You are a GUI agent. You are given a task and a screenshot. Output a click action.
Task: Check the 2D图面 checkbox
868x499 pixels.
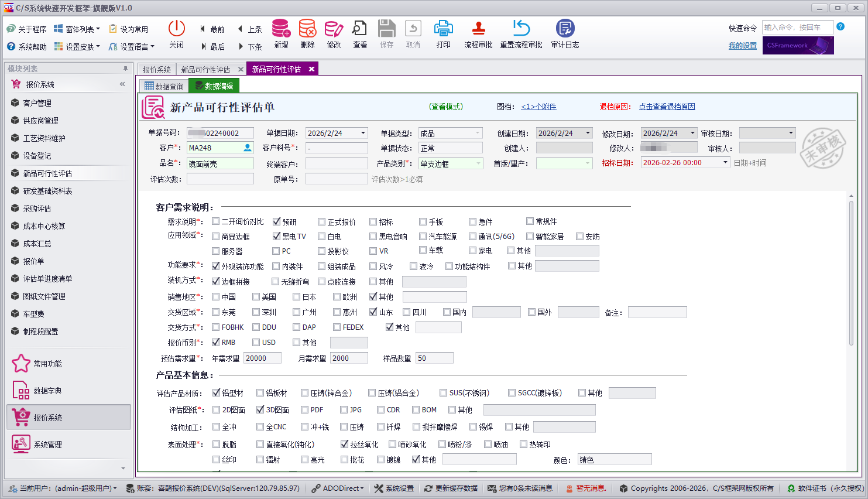coord(217,409)
